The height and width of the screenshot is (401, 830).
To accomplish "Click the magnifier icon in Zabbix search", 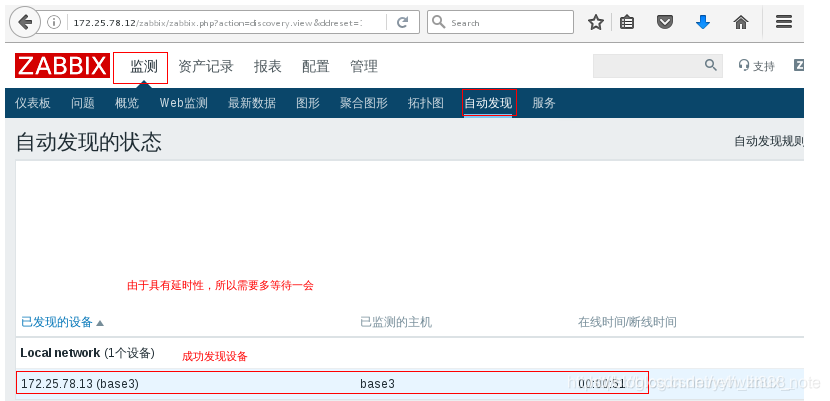I will (x=711, y=65).
